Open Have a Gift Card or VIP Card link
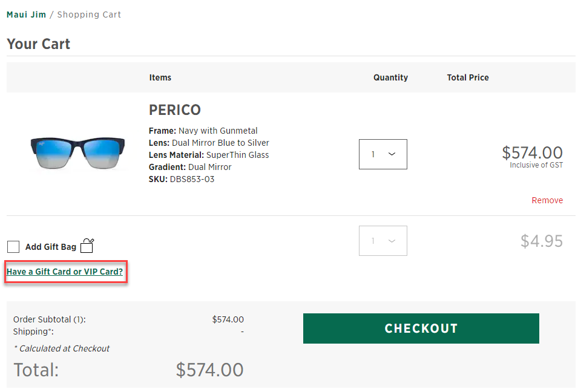Screen dimensions: 578x392 click(65, 272)
